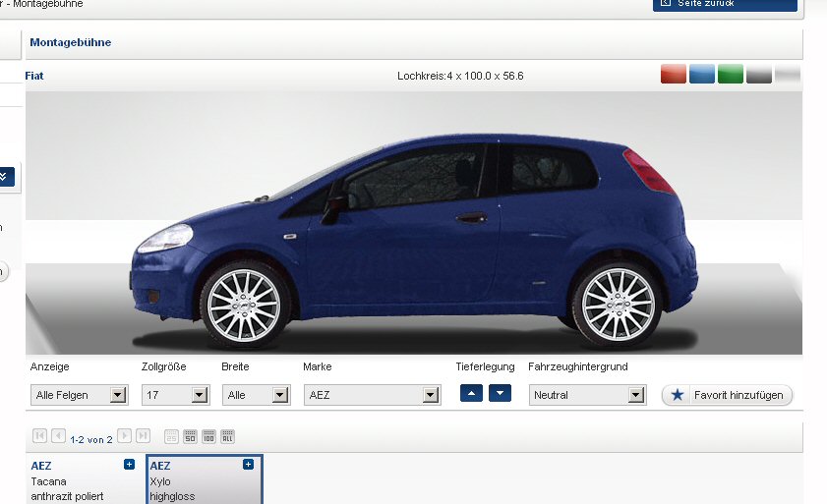Jump to the last results page
Image resolution: width=827 pixels, height=504 pixels.
tap(143, 435)
